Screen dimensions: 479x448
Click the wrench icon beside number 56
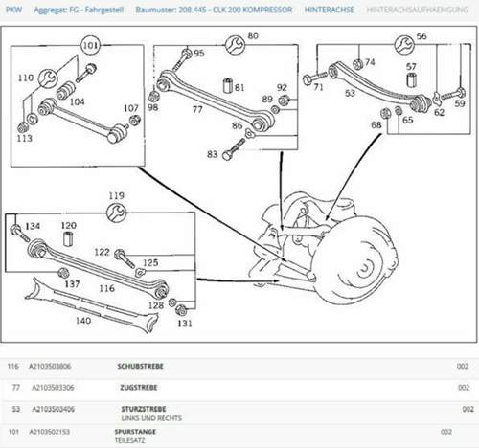[404, 45]
